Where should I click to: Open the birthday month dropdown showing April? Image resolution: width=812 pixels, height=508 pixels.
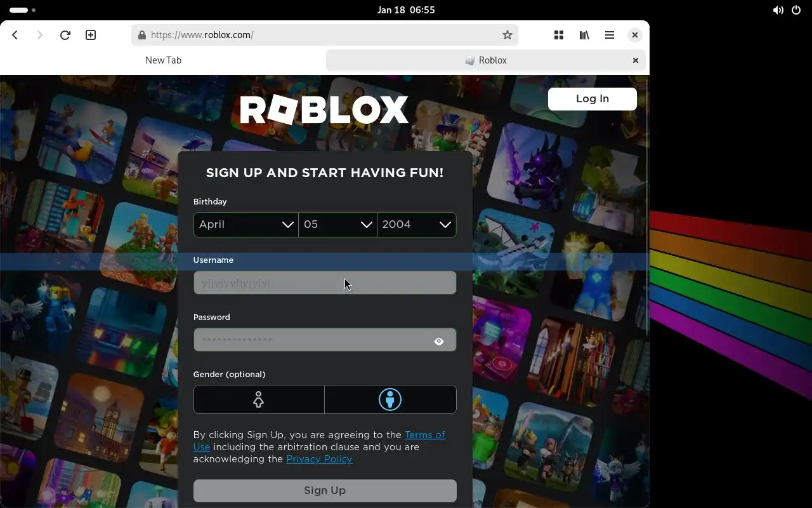click(246, 224)
